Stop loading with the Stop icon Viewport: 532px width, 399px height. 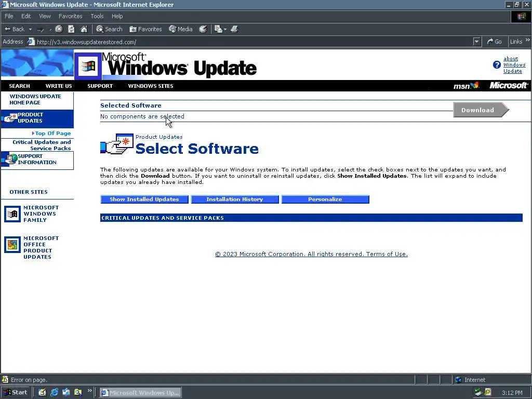pyautogui.click(x=59, y=29)
